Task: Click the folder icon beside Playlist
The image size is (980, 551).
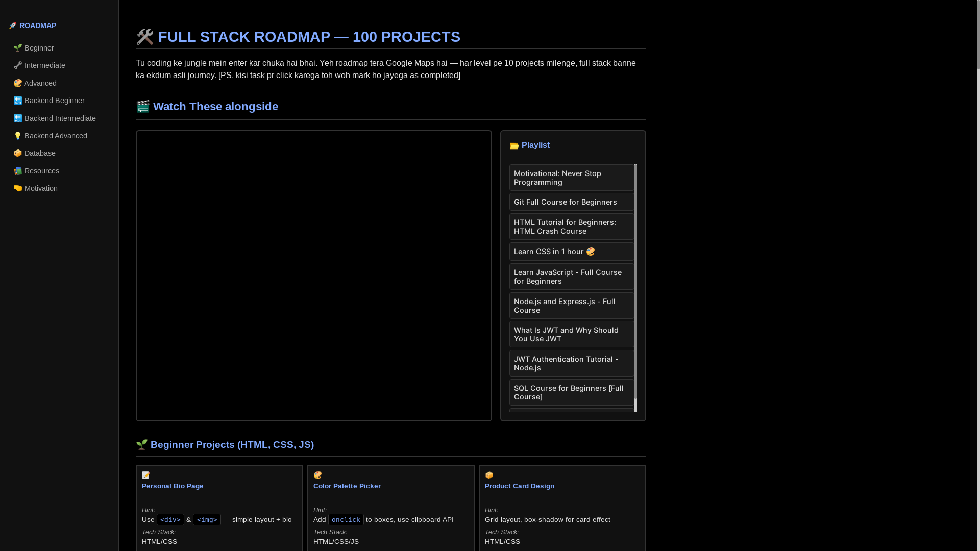Action: pyautogui.click(x=514, y=146)
